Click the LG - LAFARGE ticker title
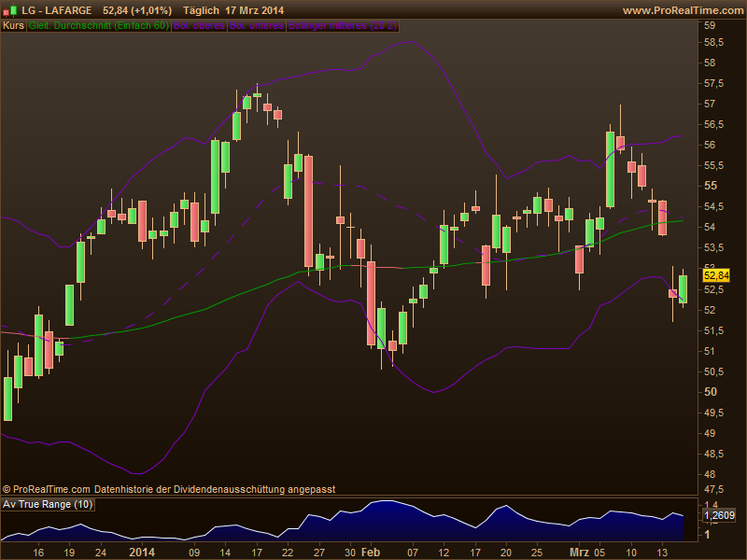Screen dimensions: 747x560 point(57,10)
